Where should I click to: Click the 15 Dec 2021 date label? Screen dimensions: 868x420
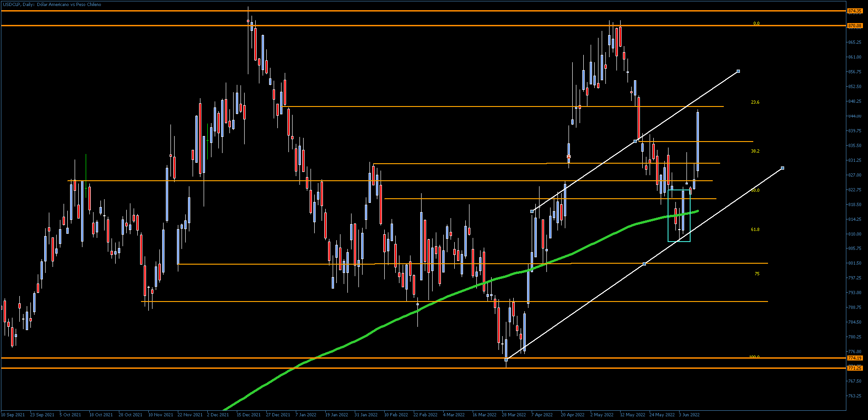coord(248,415)
